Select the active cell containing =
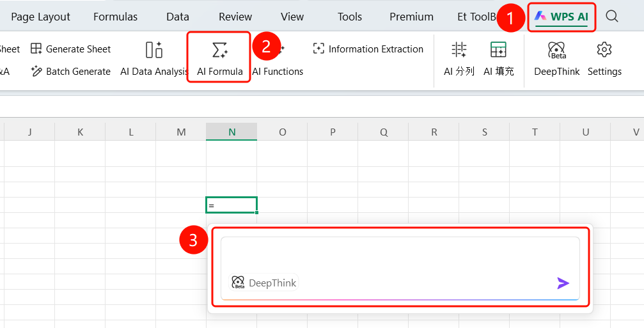The width and height of the screenshot is (644, 328). click(232, 205)
